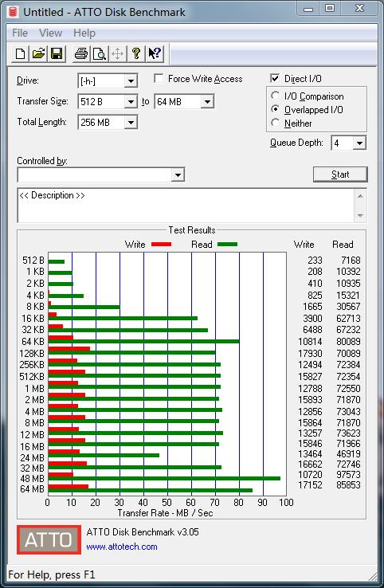Click read value 97573

[x=348, y=475]
